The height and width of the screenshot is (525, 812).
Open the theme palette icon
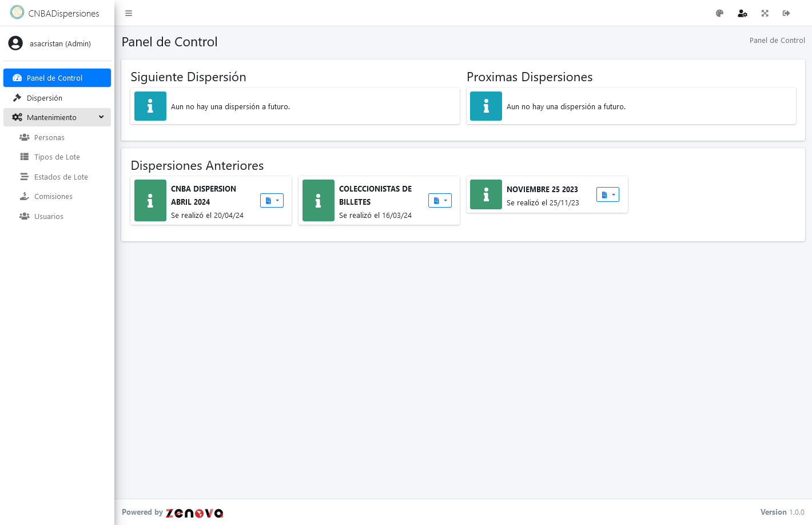tap(719, 13)
